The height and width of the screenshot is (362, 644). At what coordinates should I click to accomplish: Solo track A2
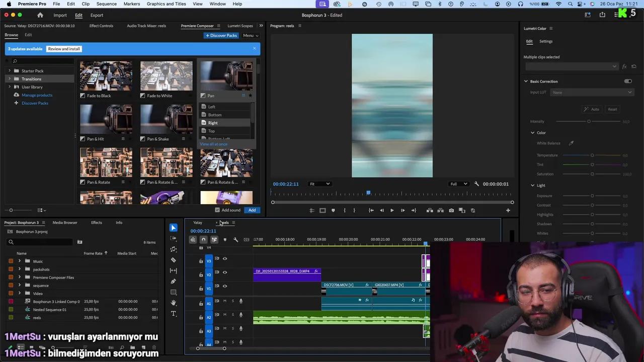click(232, 315)
